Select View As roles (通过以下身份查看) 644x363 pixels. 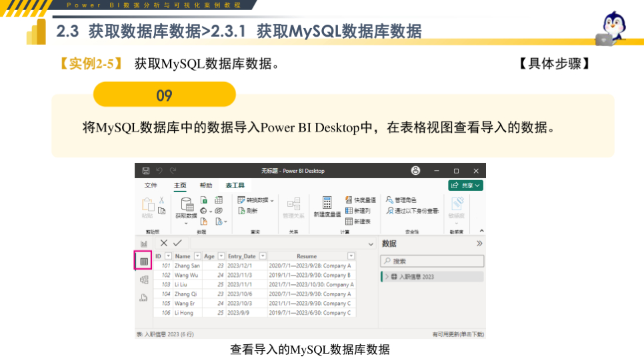coord(412,211)
